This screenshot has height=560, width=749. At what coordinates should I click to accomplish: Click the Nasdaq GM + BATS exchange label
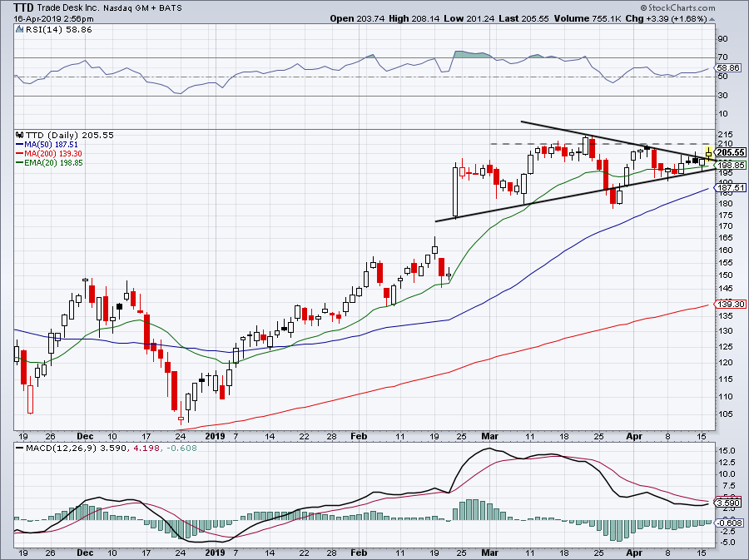pyautogui.click(x=143, y=8)
